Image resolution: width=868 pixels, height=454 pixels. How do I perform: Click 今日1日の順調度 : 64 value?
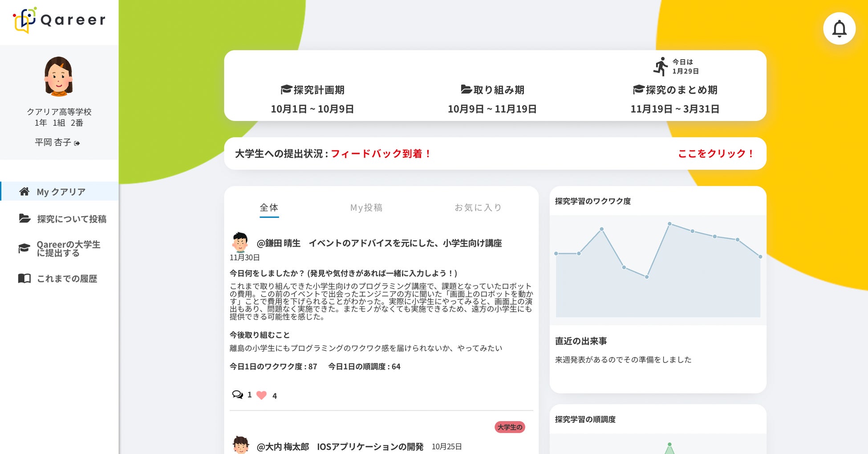tap(364, 367)
